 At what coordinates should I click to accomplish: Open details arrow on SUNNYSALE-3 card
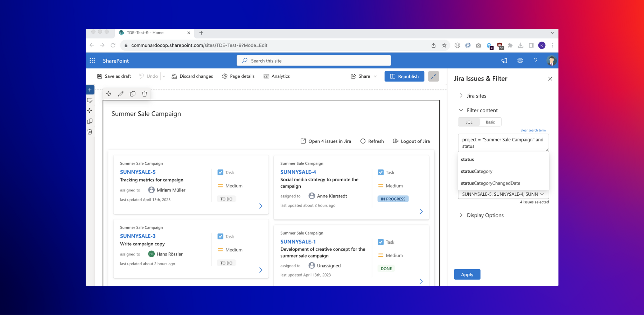coord(261,270)
